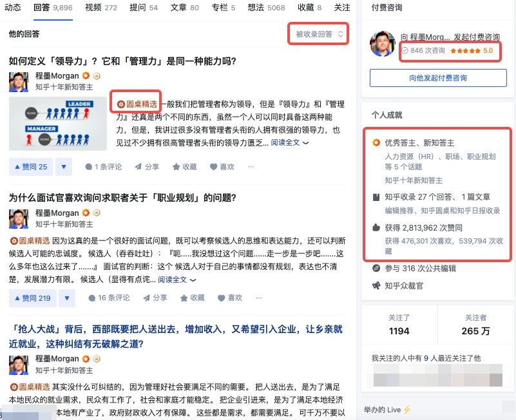Click 喜欢 heart under the leadership answer
Image resolution: width=516 pixels, height=420 pixels.
pyautogui.click(x=222, y=167)
